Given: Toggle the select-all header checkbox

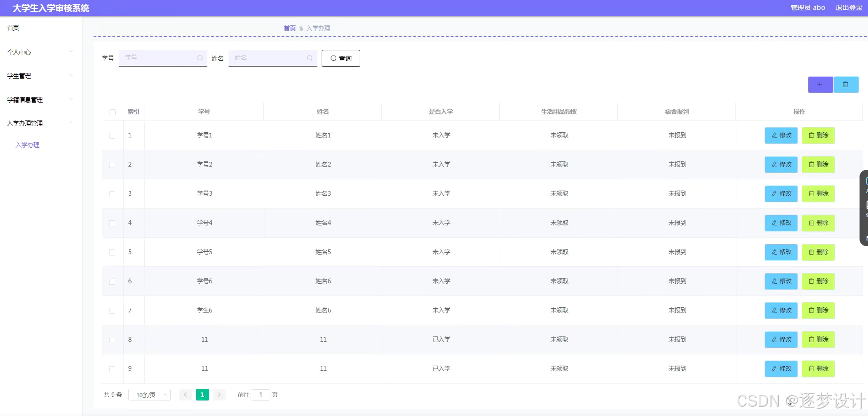Looking at the screenshot, I should tap(112, 112).
